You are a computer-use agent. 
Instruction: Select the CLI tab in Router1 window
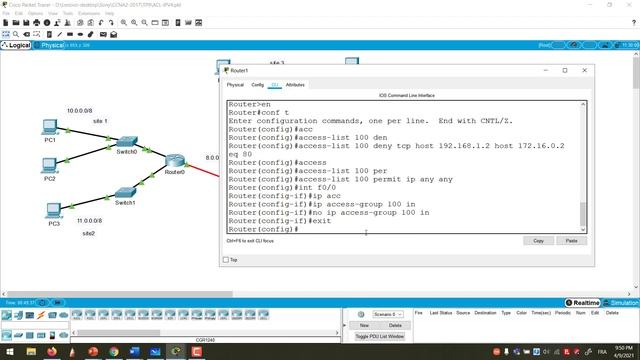coord(275,85)
